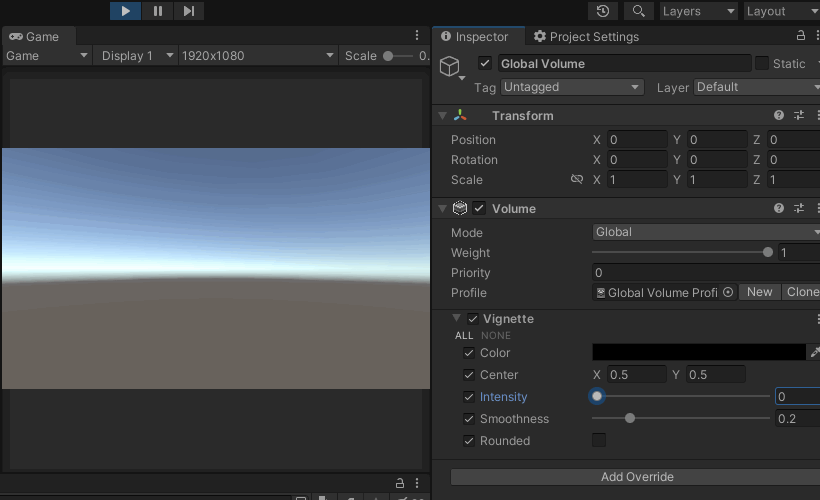This screenshot has width=820, height=500.
Task: Check the Rounded value checkbox
Action: pyautogui.click(x=599, y=441)
